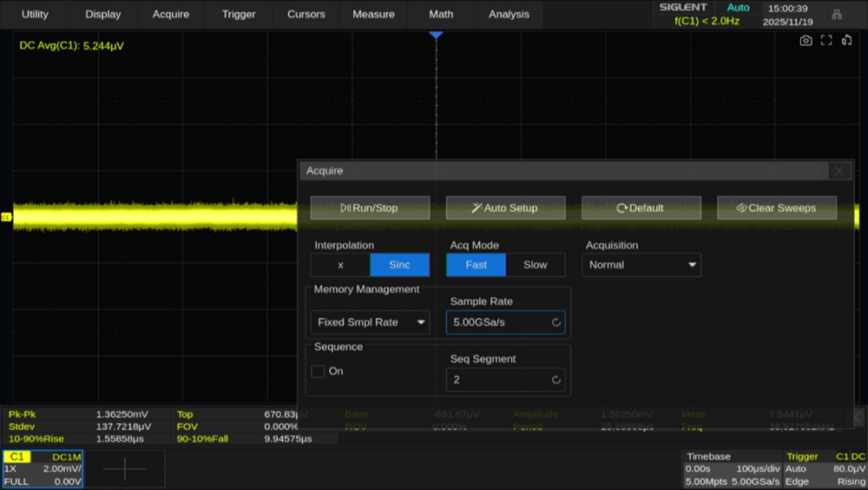This screenshot has height=490, width=868.
Task: Open the Cursors menu
Action: (306, 14)
